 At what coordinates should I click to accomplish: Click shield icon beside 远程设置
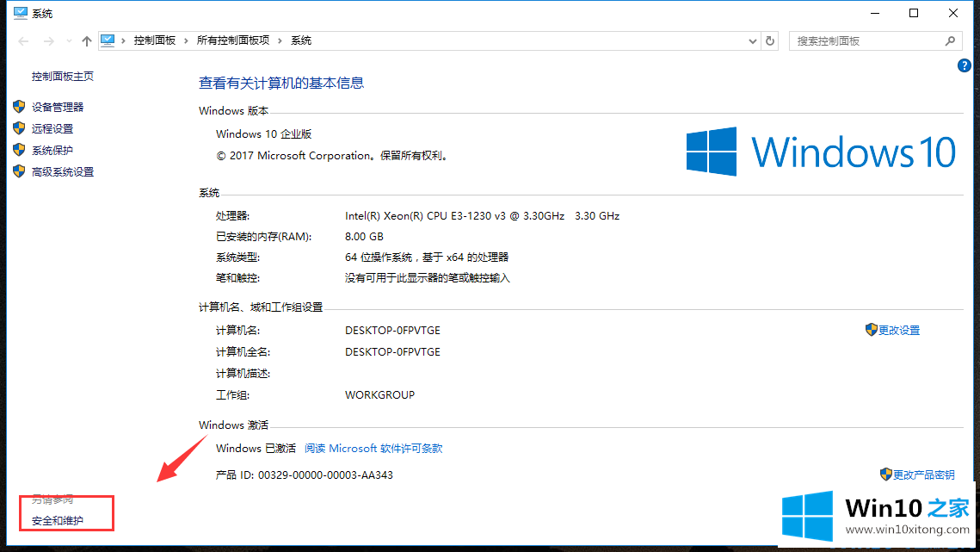pos(19,128)
